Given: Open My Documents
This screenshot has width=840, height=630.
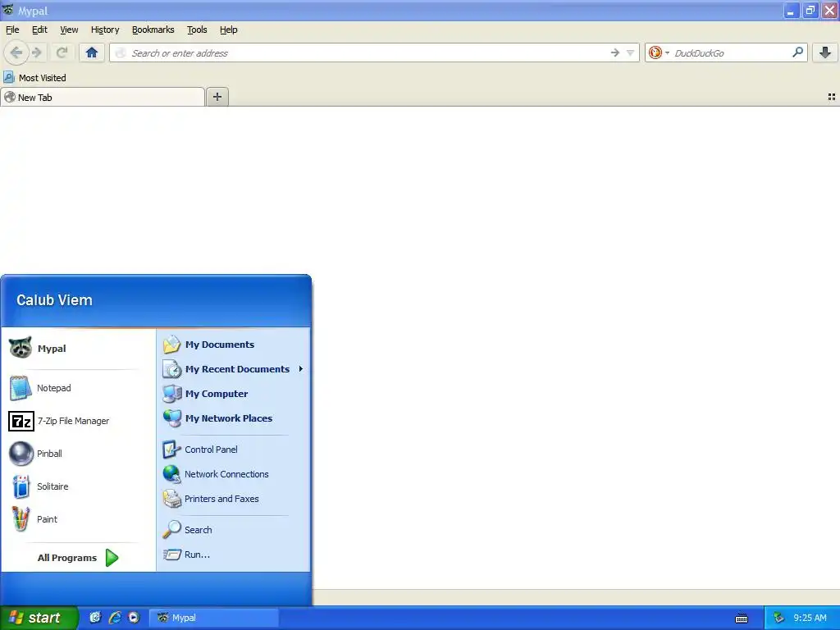Looking at the screenshot, I should (233, 345).
